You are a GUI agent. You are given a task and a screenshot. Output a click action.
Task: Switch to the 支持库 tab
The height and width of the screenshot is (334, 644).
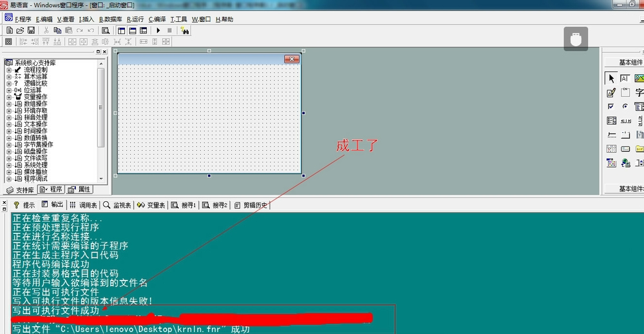(x=21, y=190)
